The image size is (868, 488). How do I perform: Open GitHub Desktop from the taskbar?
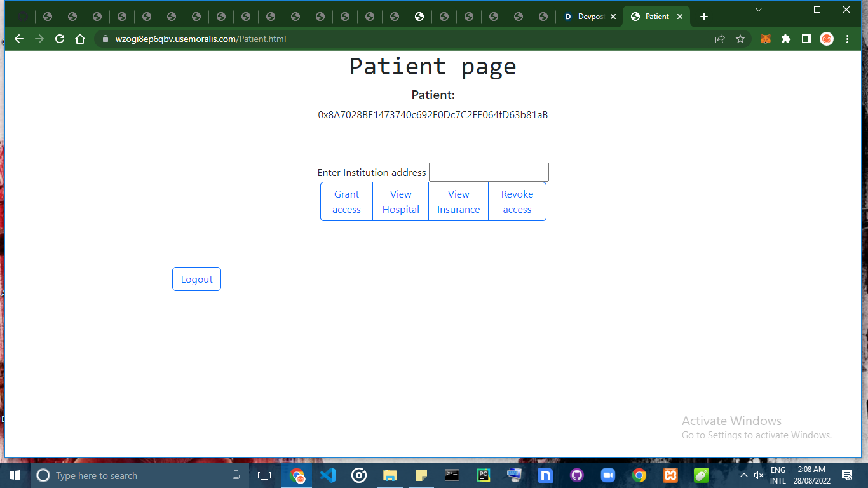577,475
